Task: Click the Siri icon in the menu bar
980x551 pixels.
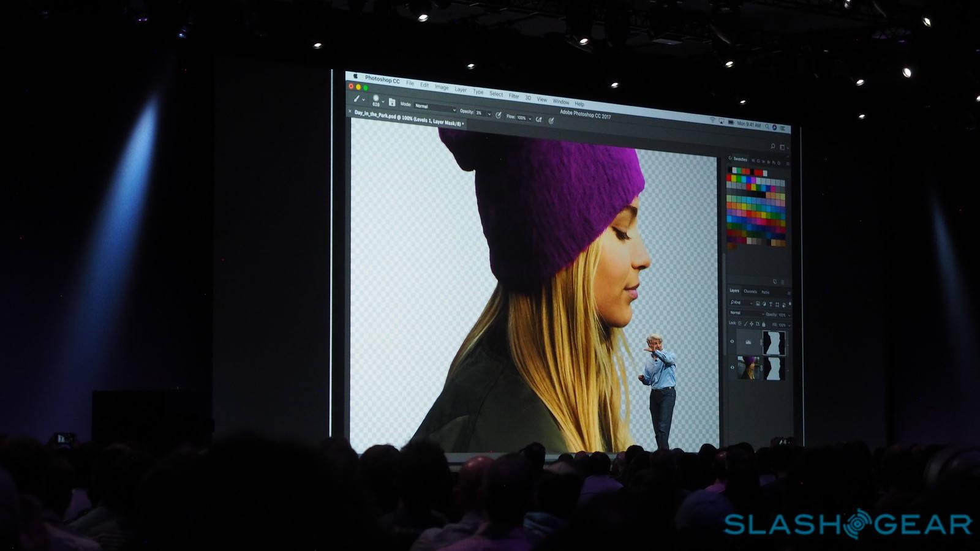Action: pos(775,127)
